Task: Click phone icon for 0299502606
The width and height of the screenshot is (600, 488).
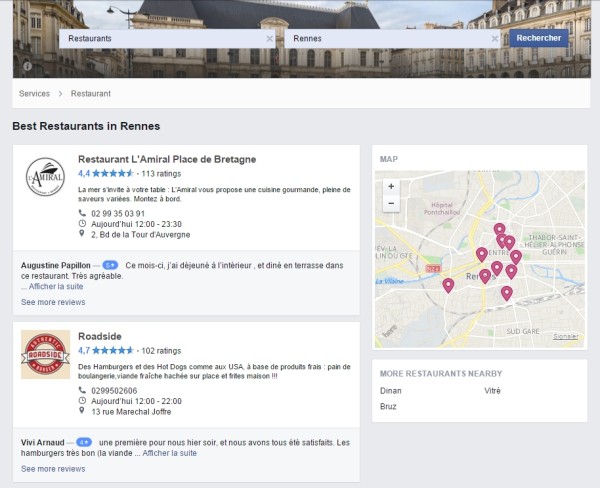Action: click(82, 390)
